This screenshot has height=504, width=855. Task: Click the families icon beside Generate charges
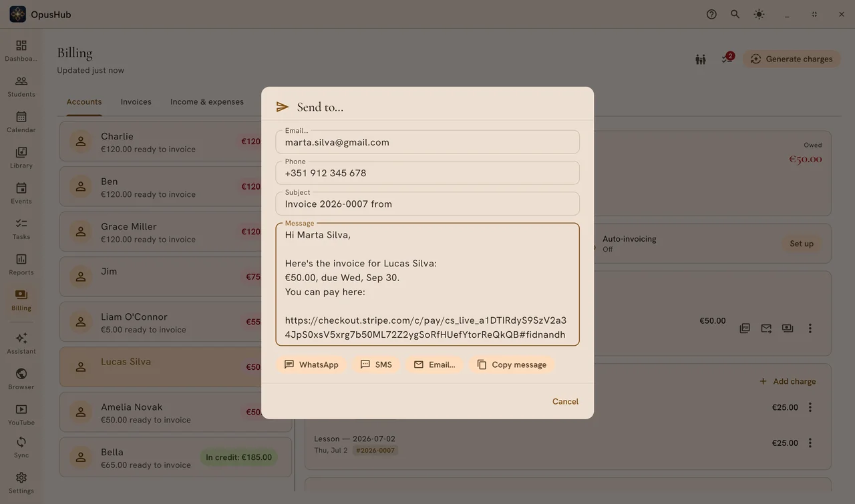click(700, 59)
